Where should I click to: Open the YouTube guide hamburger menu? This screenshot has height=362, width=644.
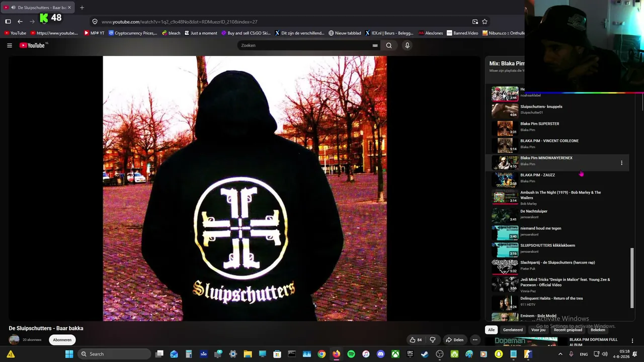10,45
